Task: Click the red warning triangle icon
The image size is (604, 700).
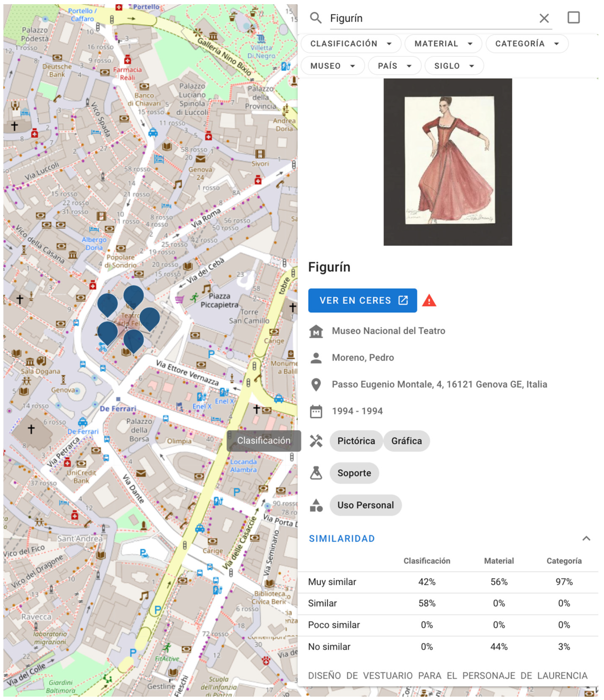Action: tap(429, 300)
